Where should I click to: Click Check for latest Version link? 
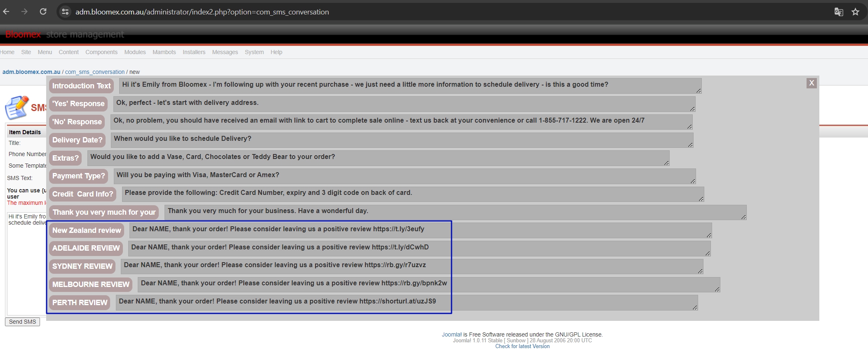[x=522, y=346]
